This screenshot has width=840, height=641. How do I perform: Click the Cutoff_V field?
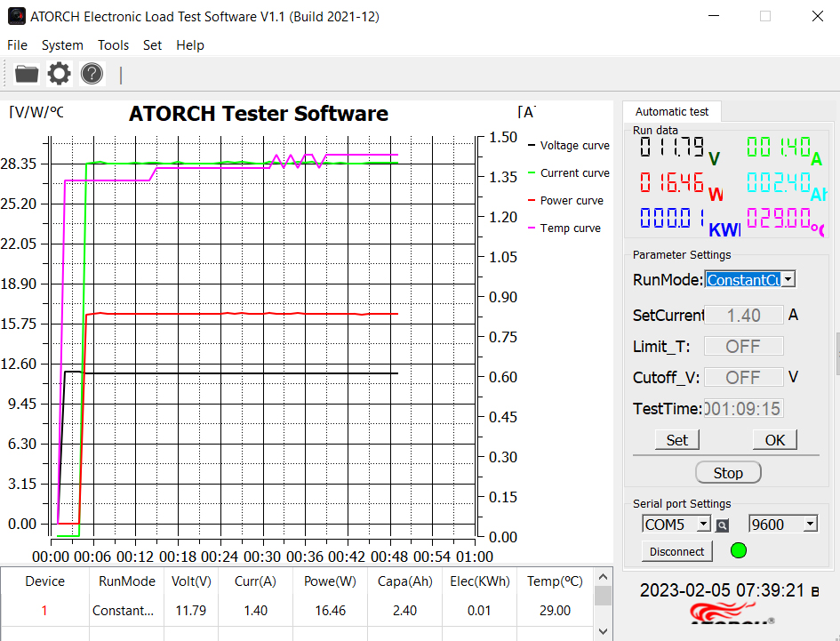[744, 377]
